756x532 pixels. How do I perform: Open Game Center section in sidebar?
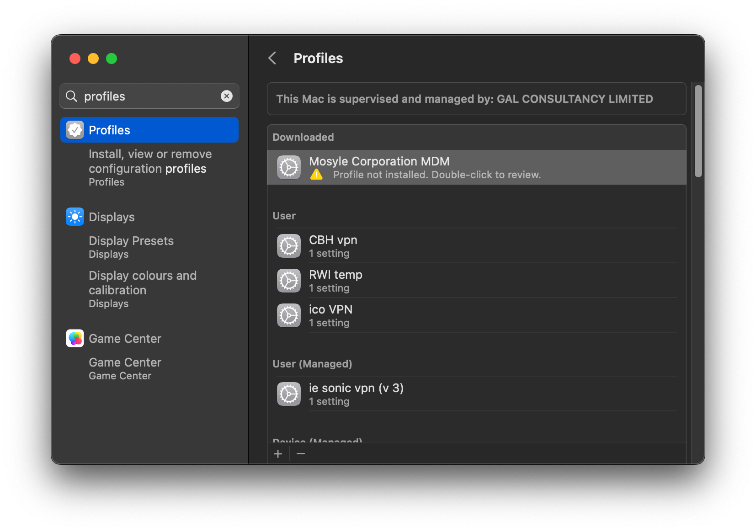(149, 338)
